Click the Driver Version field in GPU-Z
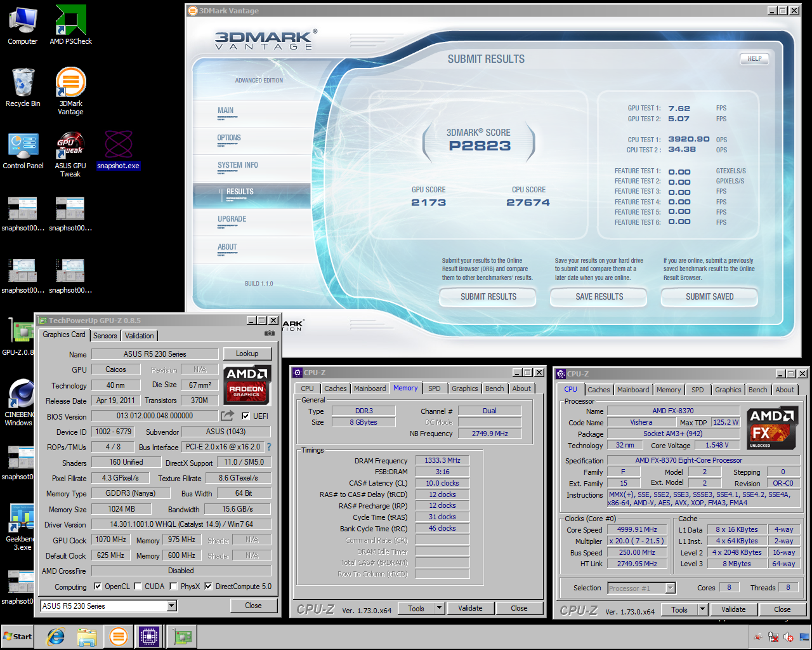 click(x=181, y=524)
